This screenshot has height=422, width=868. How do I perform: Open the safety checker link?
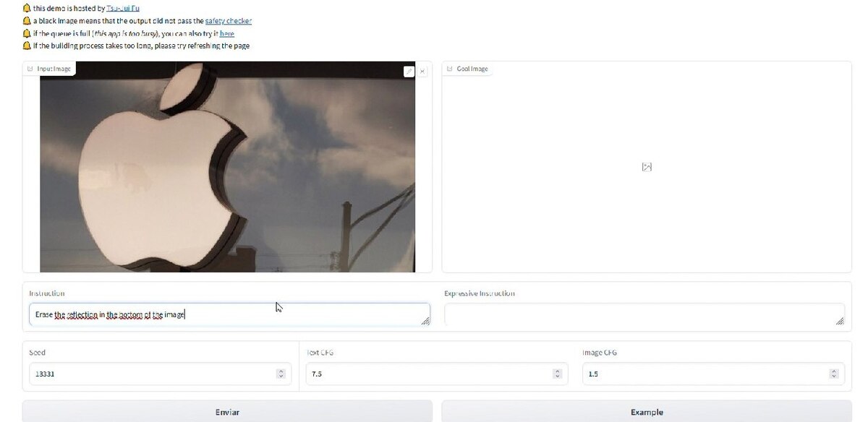(228, 21)
